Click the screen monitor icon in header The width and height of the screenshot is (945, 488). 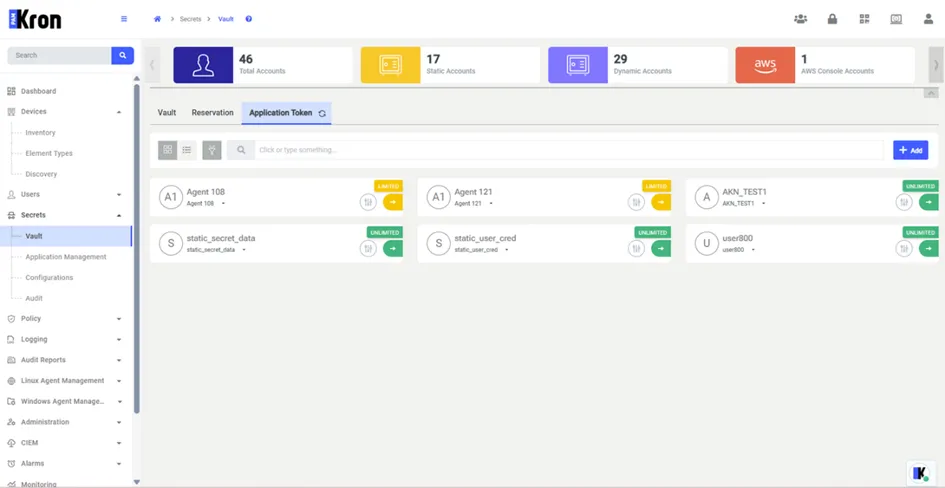pyautogui.click(x=896, y=19)
